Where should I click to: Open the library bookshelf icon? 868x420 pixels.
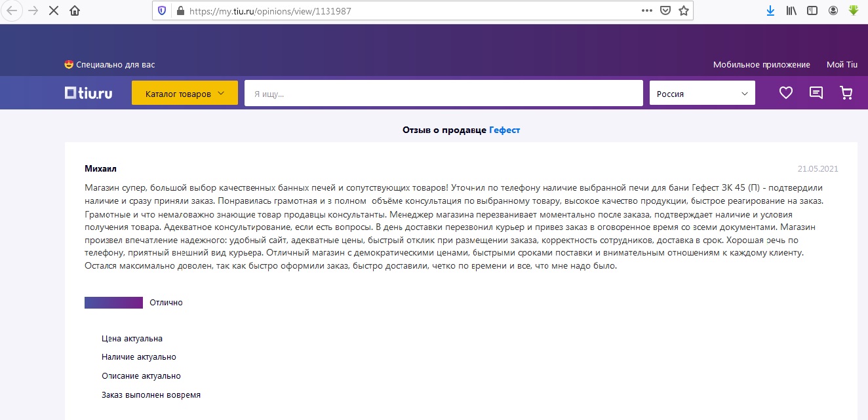point(791,10)
